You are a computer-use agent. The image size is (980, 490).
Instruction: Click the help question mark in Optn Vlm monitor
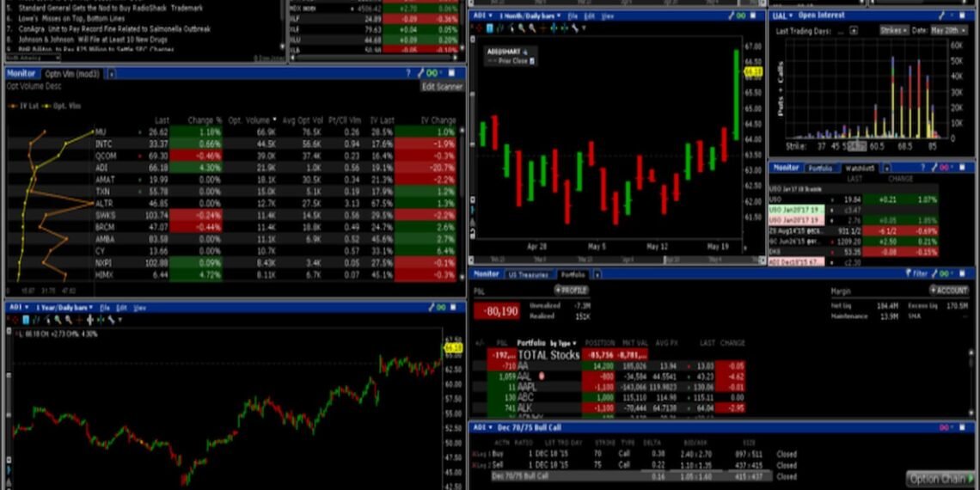(409, 74)
